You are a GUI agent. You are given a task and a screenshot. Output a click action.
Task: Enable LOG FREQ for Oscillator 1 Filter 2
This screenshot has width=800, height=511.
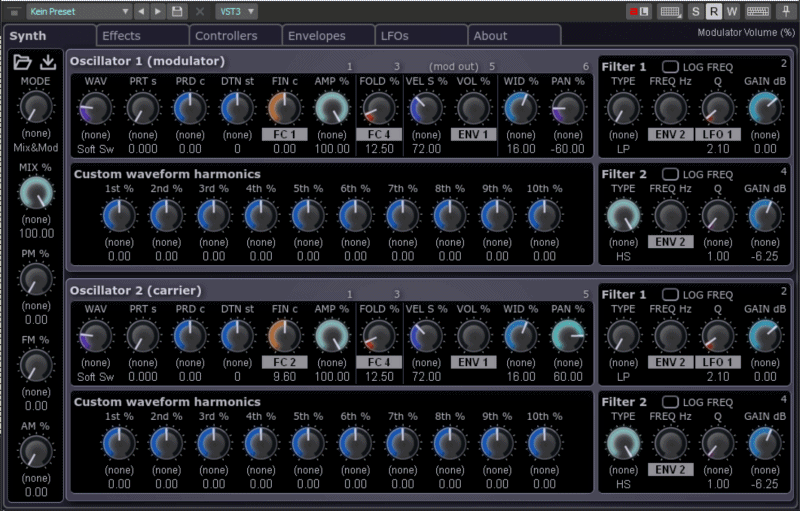click(x=670, y=174)
